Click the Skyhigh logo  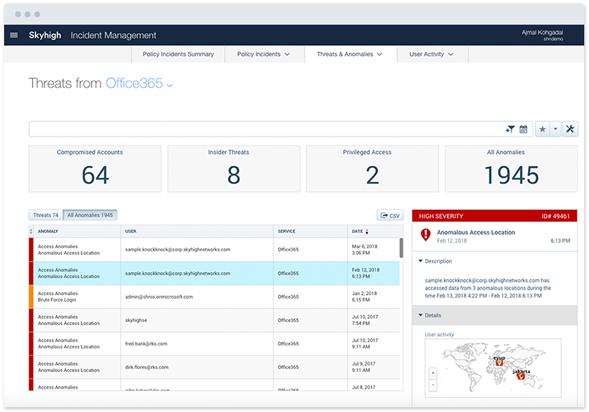45,35
